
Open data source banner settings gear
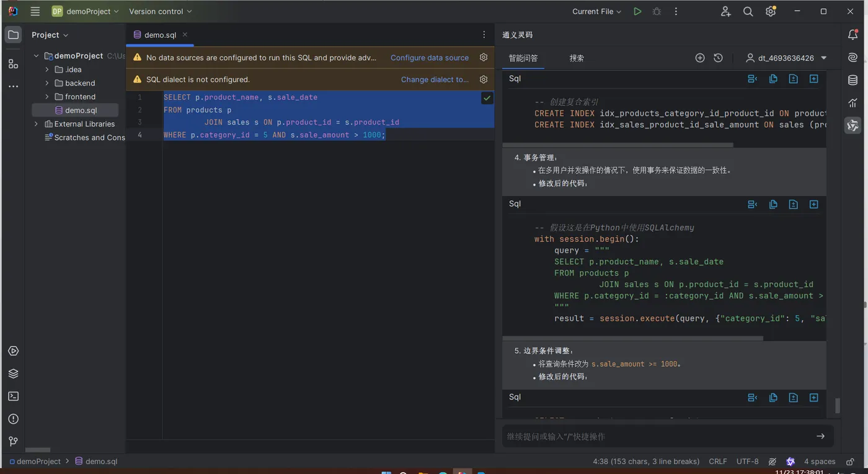point(484,57)
